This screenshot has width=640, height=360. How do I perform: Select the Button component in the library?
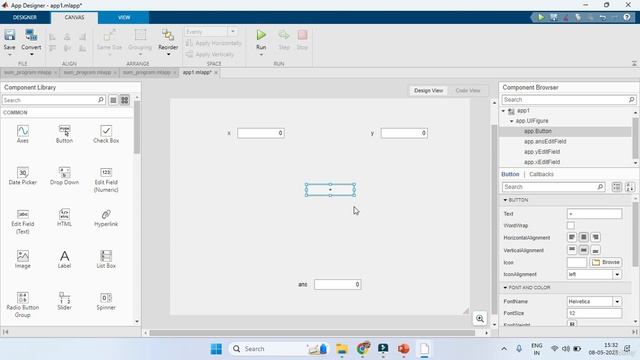[x=64, y=134]
